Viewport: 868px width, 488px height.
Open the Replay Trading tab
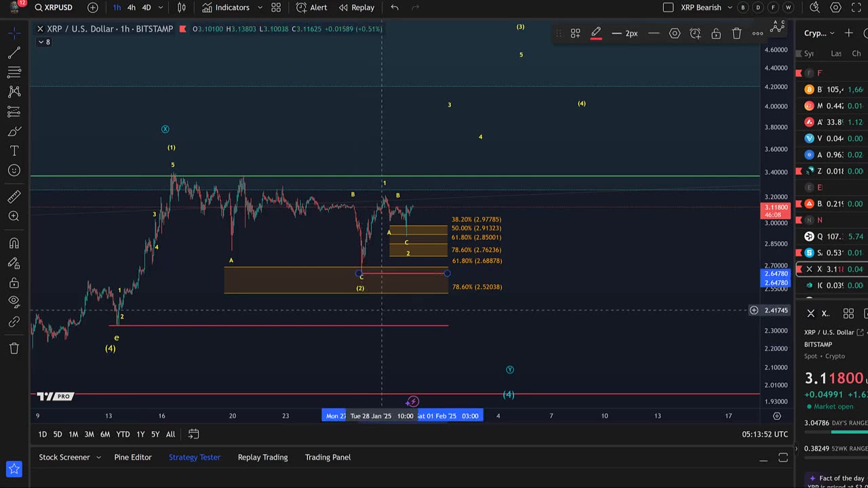(x=262, y=457)
